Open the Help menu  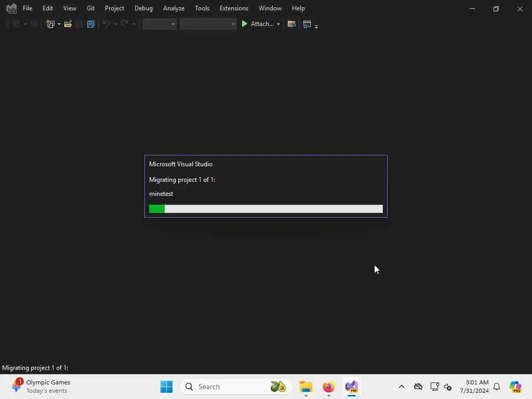point(298,8)
